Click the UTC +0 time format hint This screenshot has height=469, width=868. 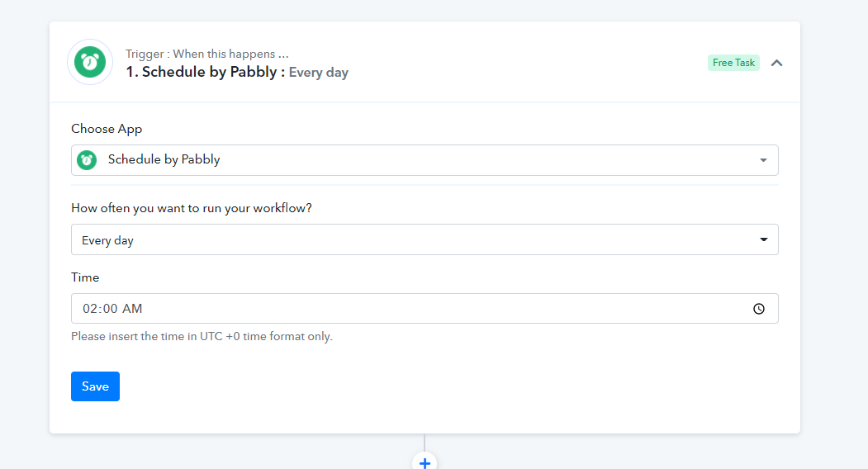click(x=202, y=337)
